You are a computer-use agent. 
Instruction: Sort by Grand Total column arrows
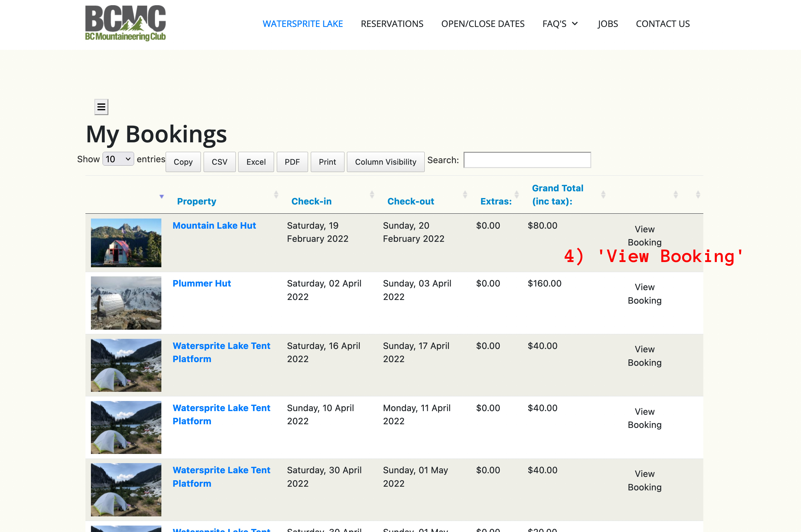pyautogui.click(x=603, y=194)
